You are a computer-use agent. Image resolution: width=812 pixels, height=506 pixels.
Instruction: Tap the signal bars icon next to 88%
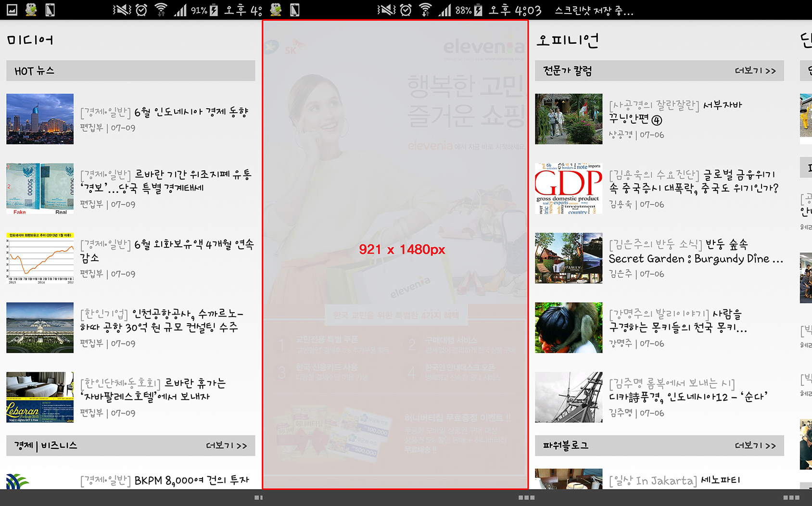click(x=444, y=10)
